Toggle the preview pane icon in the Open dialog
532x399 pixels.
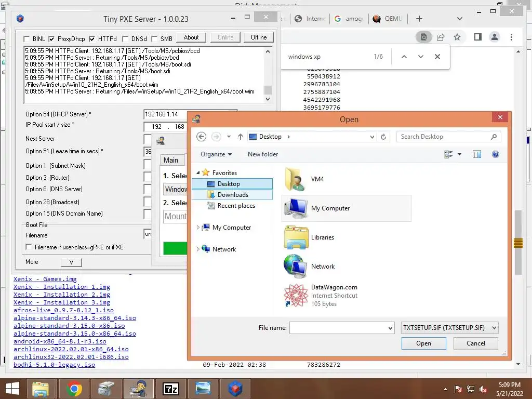(x=477, y=154)
